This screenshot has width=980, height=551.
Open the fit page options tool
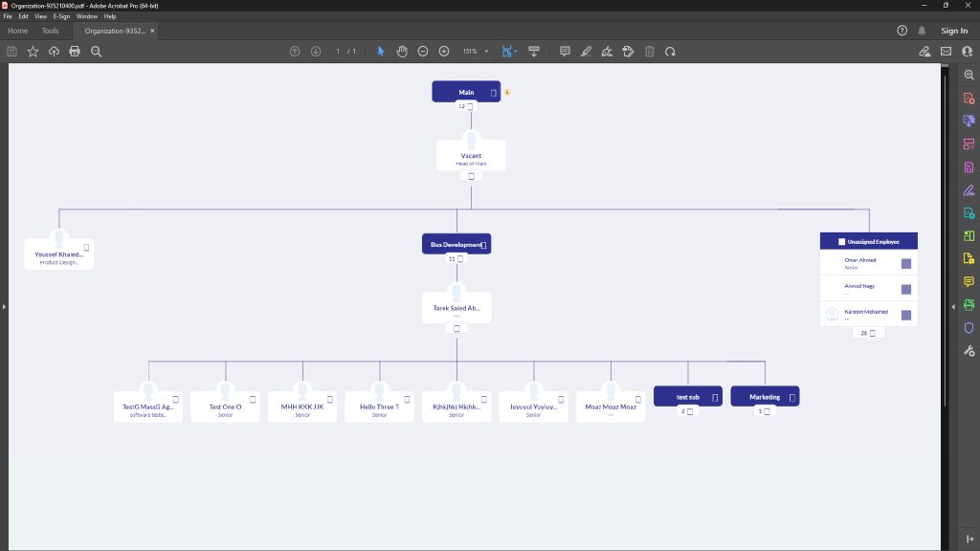(507, 52)
